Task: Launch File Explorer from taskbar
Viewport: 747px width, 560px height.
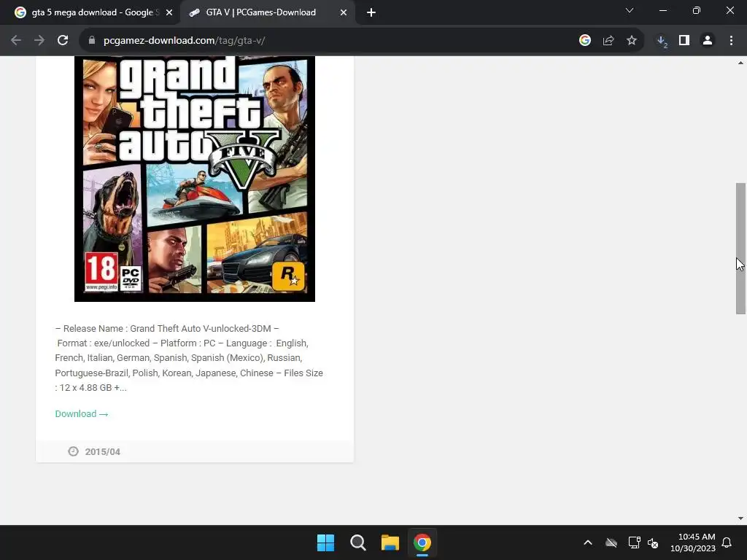Action: [390, 542]
